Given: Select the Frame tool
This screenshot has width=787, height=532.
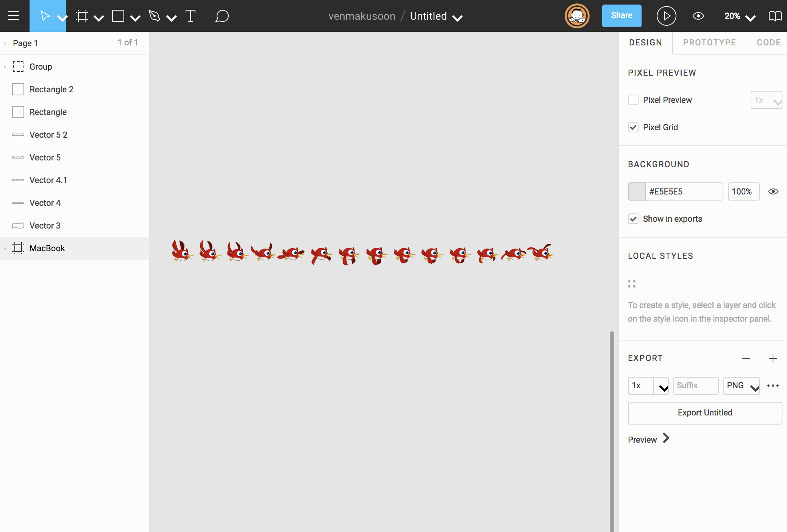Looking at the screenshot, I should click(81, 16).
